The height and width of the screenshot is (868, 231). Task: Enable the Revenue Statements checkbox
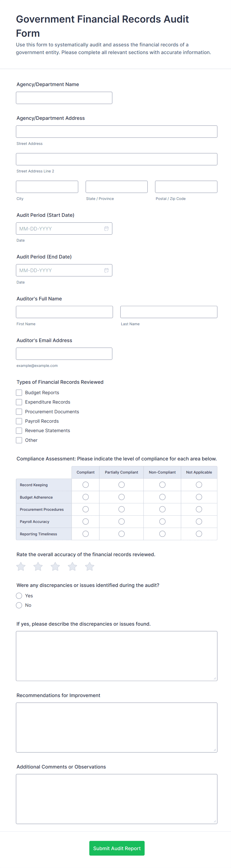19,431
